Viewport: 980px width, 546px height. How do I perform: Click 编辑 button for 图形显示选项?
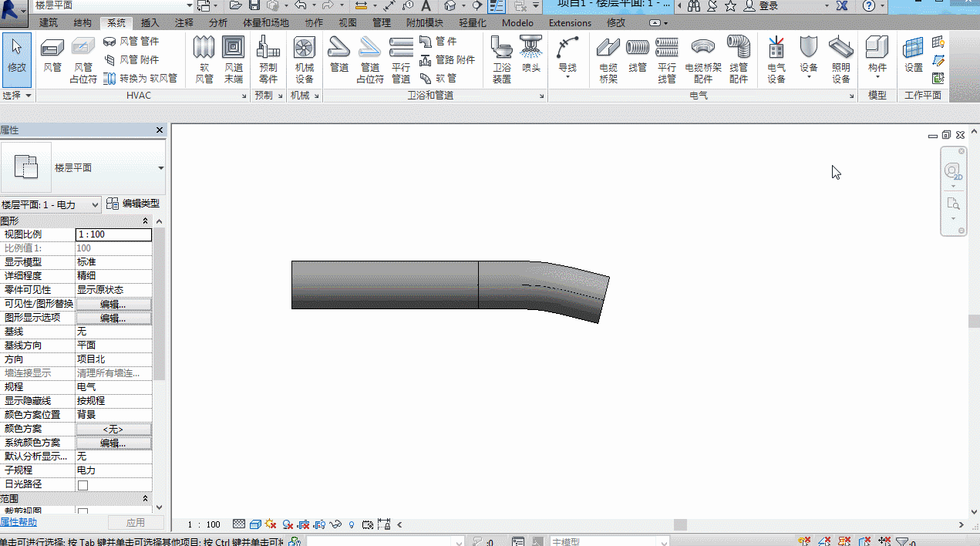tap(113, 318)
